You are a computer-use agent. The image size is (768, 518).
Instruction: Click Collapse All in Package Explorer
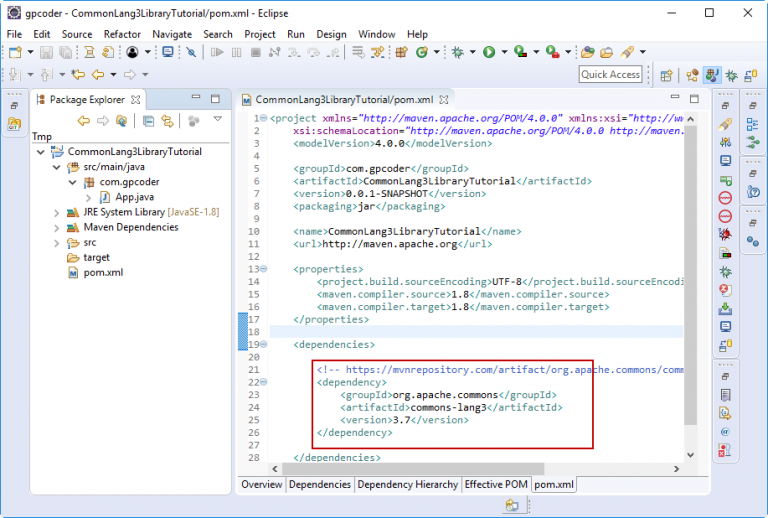point(148,121)
